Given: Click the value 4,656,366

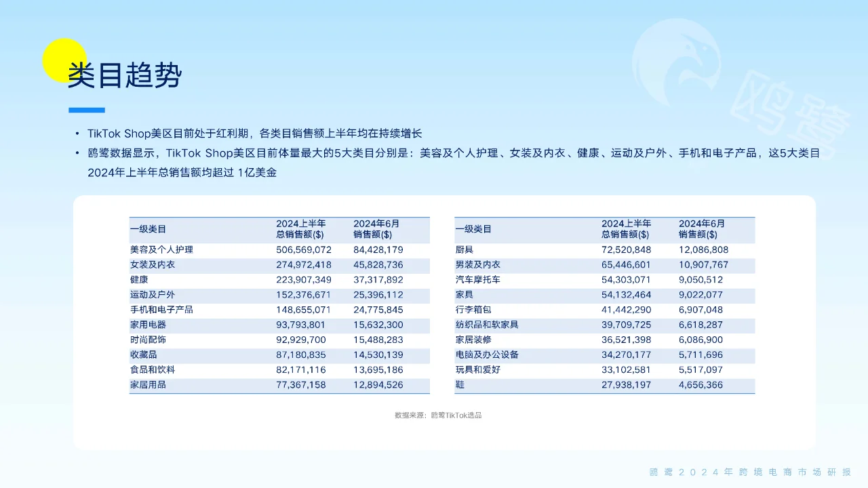Looking at the screenshot, I should point(701,385).
